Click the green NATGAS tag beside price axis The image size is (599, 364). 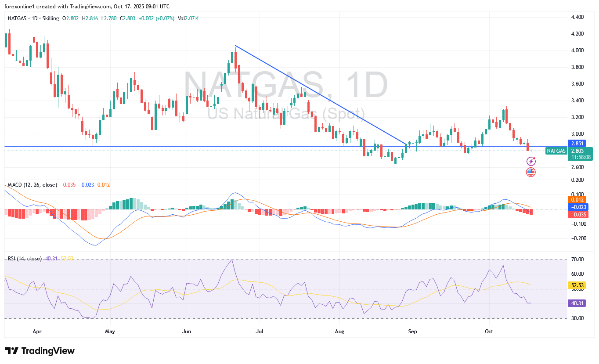[556, 151]
